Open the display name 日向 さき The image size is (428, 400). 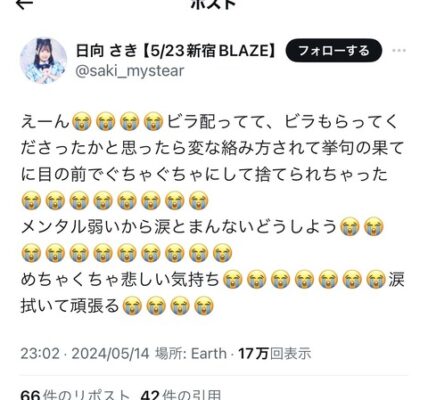(x=107, y=51)
